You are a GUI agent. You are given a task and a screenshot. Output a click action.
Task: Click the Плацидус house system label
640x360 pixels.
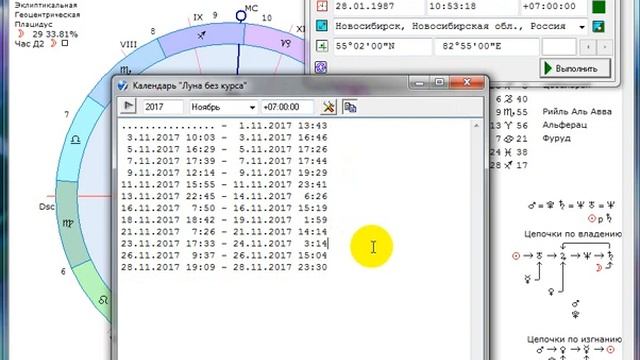(x=33, y=24)
